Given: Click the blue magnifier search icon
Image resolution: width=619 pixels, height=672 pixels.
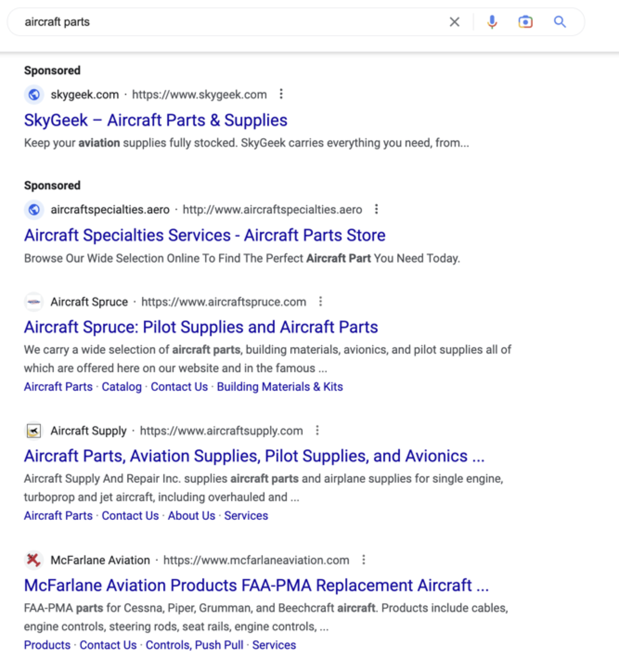Looking at the screenshot, I should click(x=560, y=22).
